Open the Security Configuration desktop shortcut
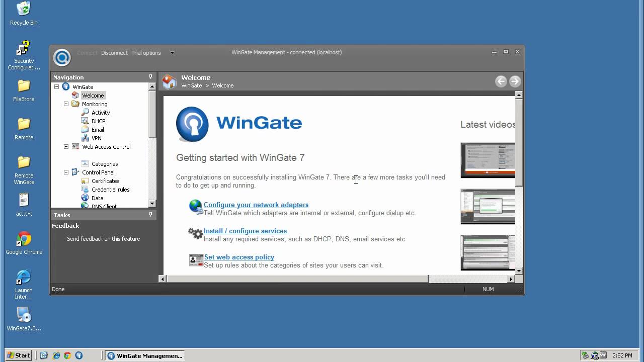The width and height of the screenshot is (644, 362). click(x=24, y=56)
